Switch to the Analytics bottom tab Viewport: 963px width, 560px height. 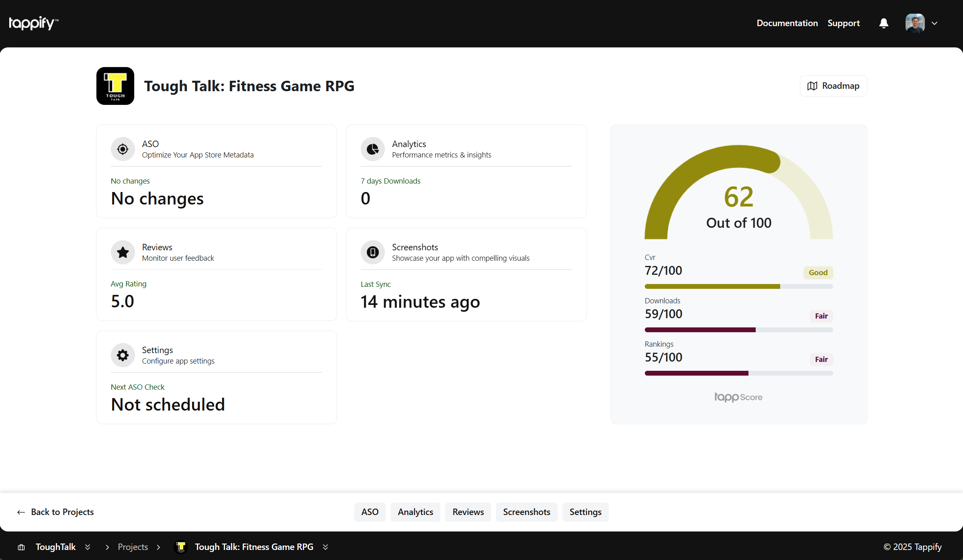pyautogui.click(x=415, y=512)
